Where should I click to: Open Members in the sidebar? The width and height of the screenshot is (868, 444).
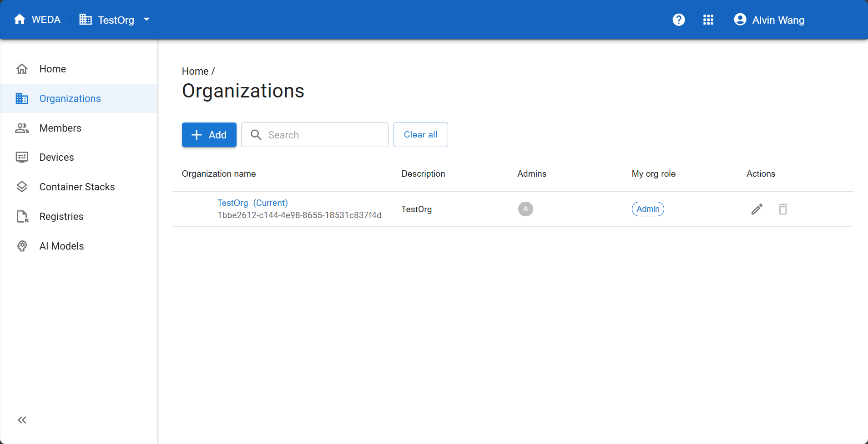point(79,128)
